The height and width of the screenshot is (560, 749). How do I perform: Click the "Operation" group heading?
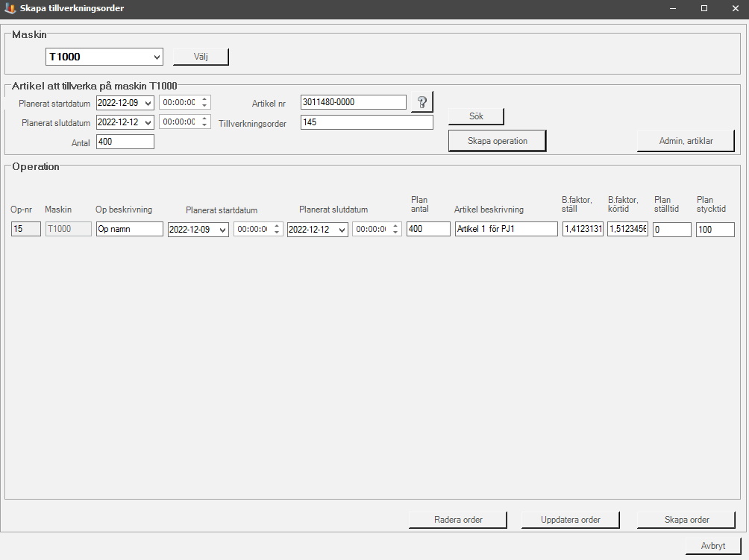click(36, 166)
